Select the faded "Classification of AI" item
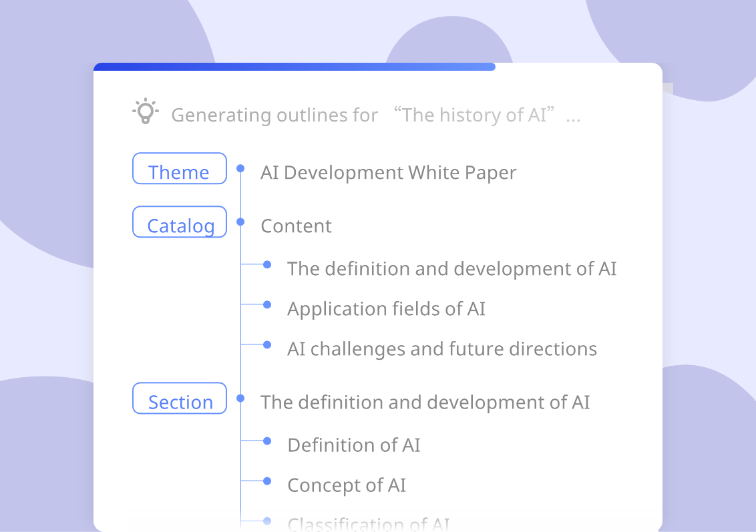Screen dimensions: 756x532 369,524
